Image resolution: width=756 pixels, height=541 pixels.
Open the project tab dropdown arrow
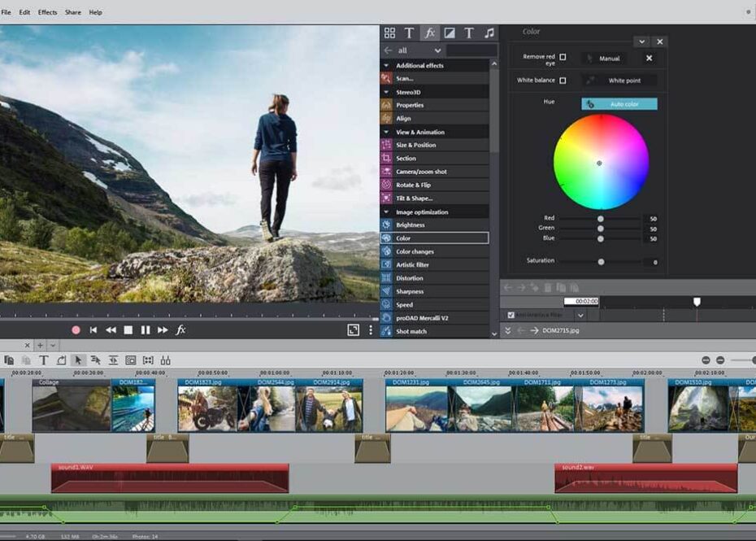[x=53, y=345]
